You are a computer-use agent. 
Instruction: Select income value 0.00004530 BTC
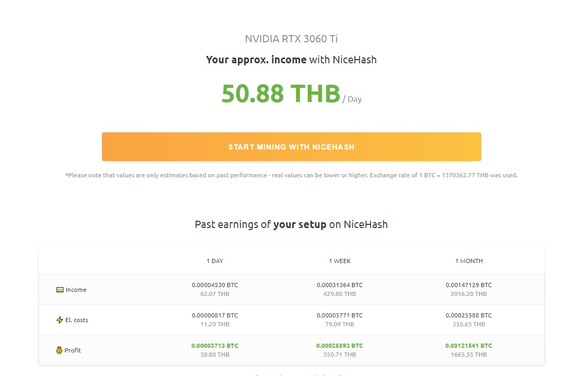point(215,285)
